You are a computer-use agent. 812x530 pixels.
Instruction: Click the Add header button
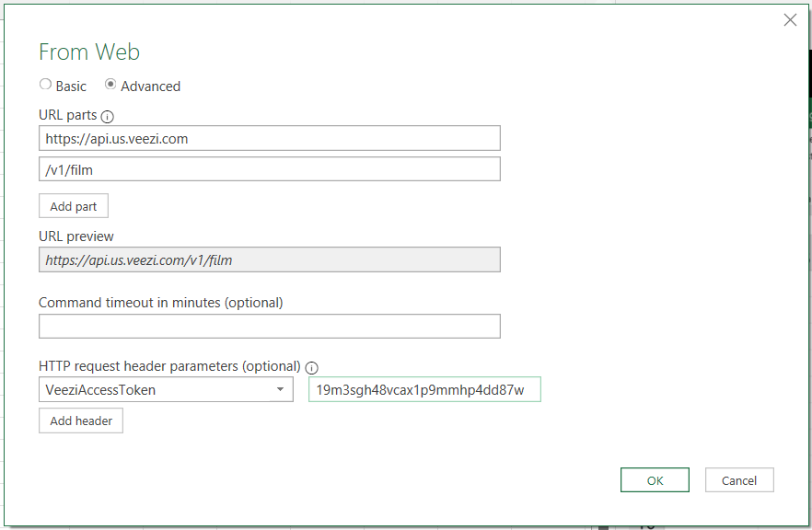coord(80,421)
